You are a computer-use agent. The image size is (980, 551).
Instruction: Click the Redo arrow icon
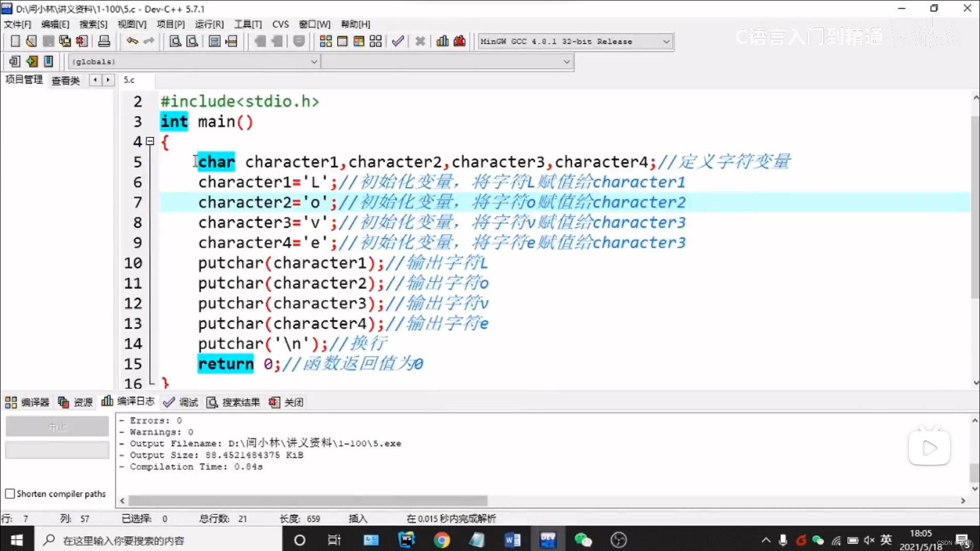tap(149, 41)
